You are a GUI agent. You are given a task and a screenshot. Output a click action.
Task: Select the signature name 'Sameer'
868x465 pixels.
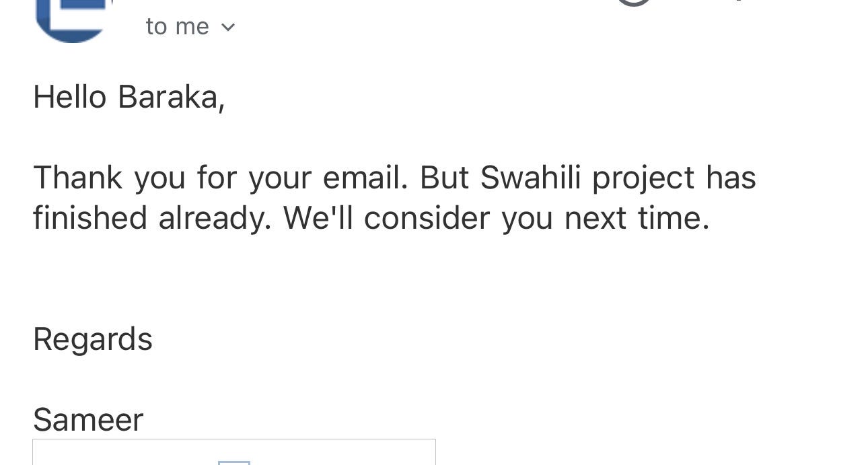point(88,420)
